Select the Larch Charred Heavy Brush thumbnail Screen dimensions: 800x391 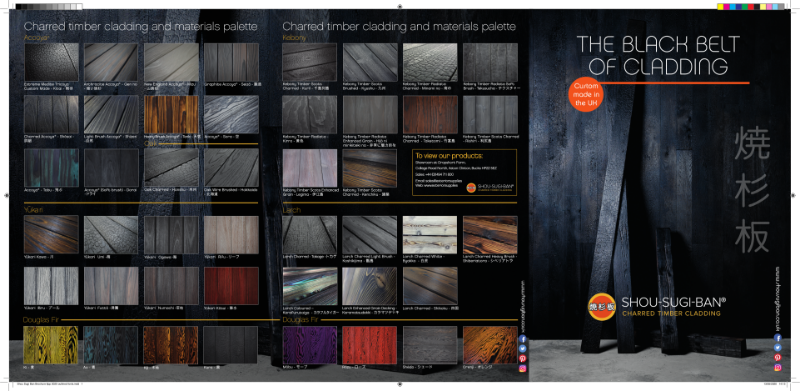point(490,235)
